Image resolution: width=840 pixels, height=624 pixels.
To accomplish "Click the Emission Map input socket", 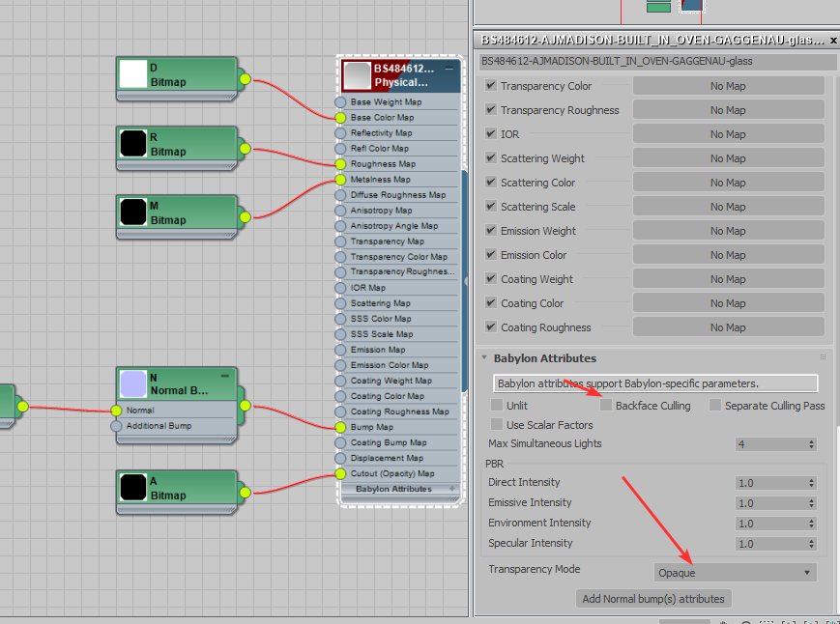I will (340, 350).
